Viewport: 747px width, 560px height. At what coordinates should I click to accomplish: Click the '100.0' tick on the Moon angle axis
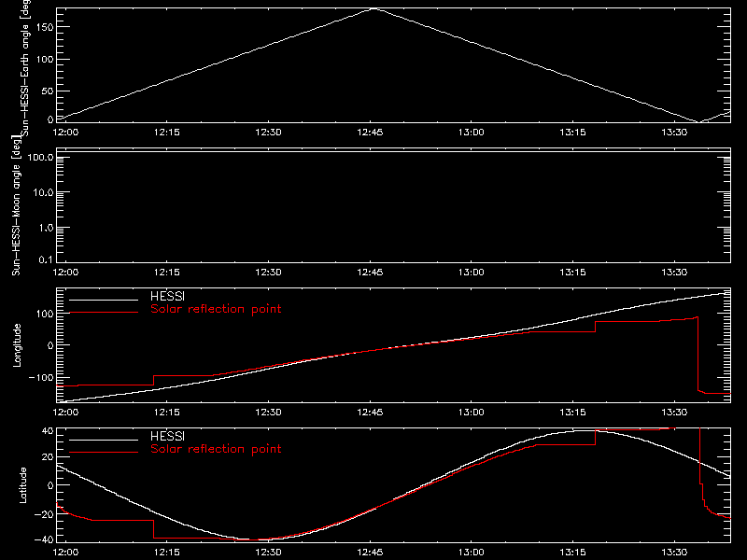coord(40,157)
